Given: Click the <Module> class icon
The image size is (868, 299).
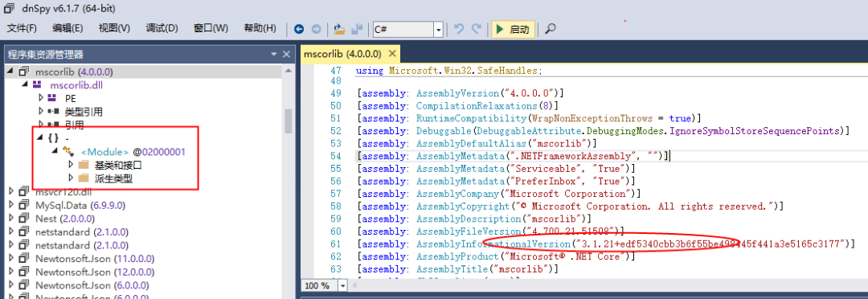Looking at the screenshot, I should pyautogui.click(x=69, y=151).
